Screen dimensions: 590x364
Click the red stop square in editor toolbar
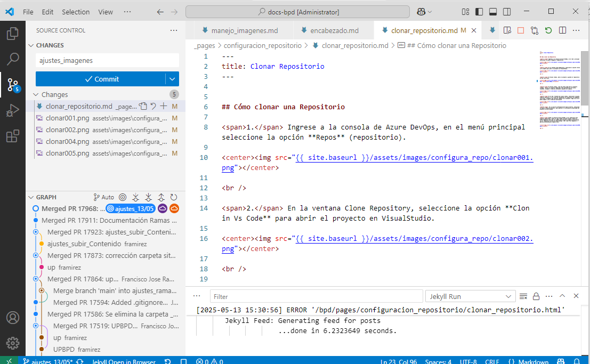point(521,30)
